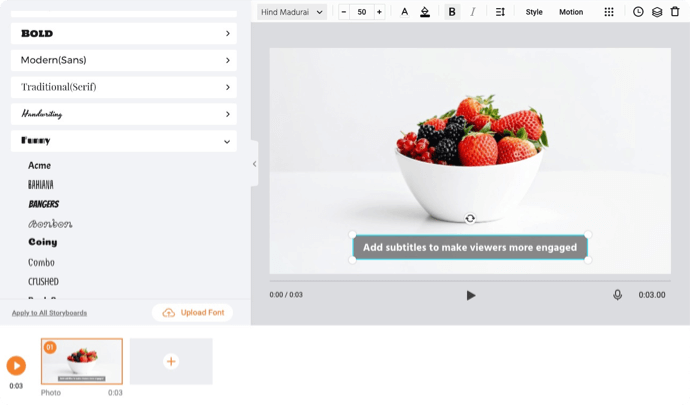Open the Motion menu
This screenshot has width=690, height=405.
[x=571, y=12]
